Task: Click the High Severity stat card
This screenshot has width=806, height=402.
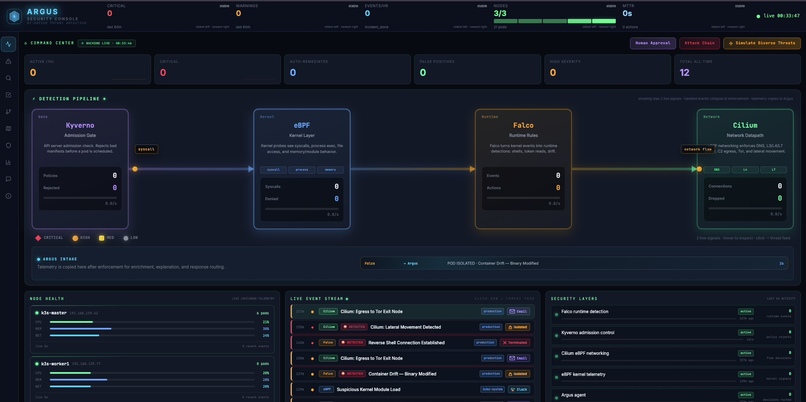Action: 608,69
